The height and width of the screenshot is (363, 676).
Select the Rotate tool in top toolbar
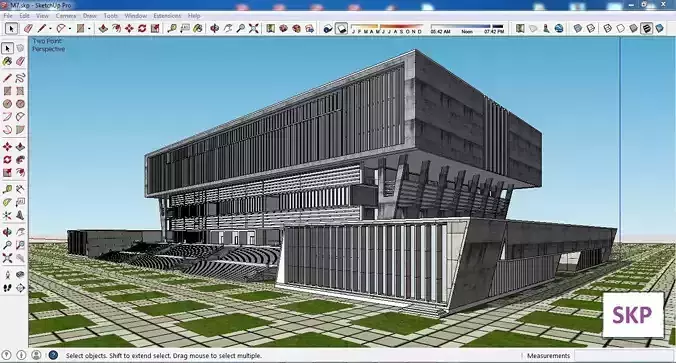[x=142, y=28]
